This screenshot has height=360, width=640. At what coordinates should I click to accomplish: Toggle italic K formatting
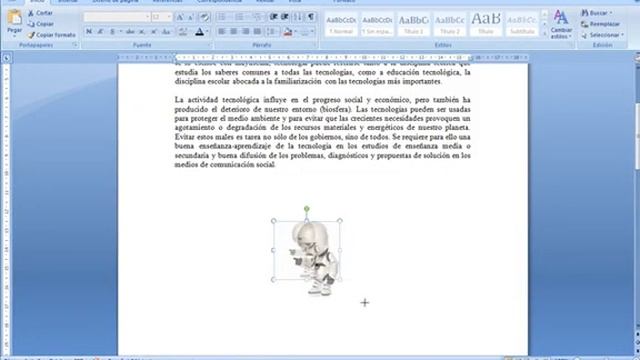coord(100,32)
